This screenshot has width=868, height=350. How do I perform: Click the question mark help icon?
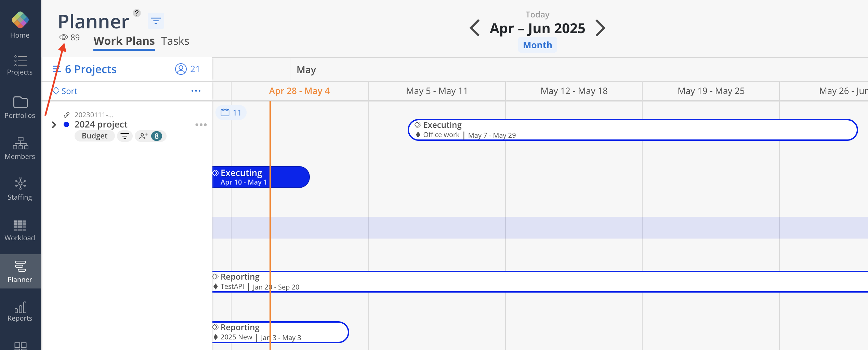pos(137,13)
